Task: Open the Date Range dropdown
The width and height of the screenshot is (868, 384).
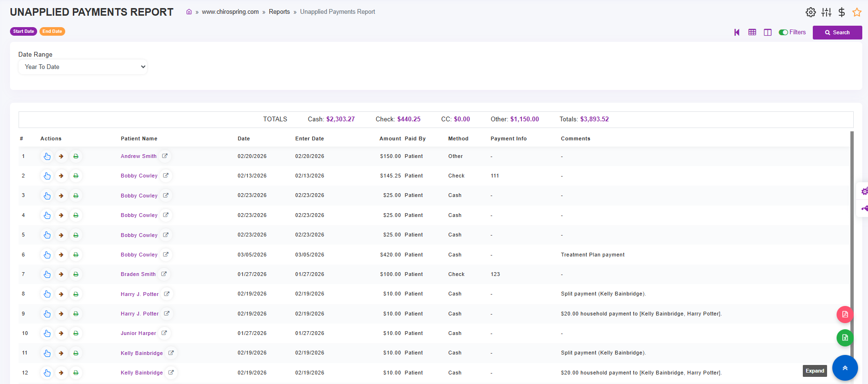Action: click(x=83, y=67)
